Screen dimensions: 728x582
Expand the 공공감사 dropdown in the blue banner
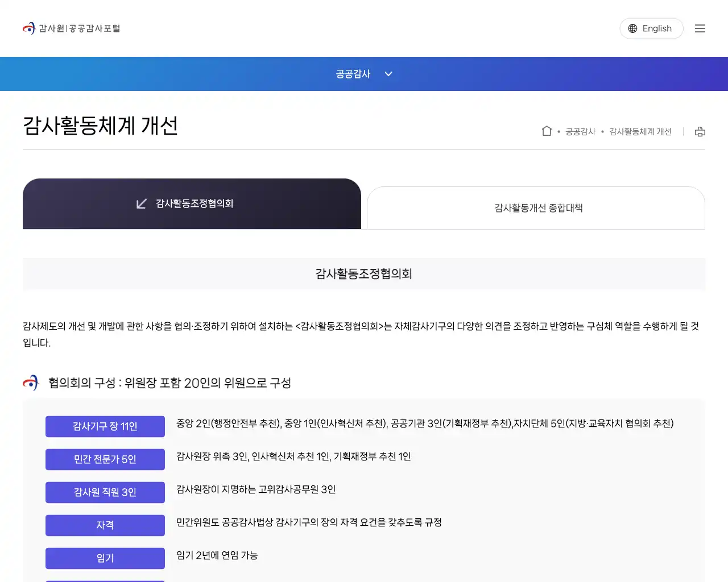[388, 74]
